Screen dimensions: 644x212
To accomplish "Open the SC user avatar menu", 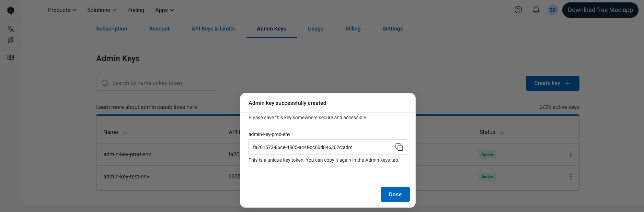I will tap(553, 10).
